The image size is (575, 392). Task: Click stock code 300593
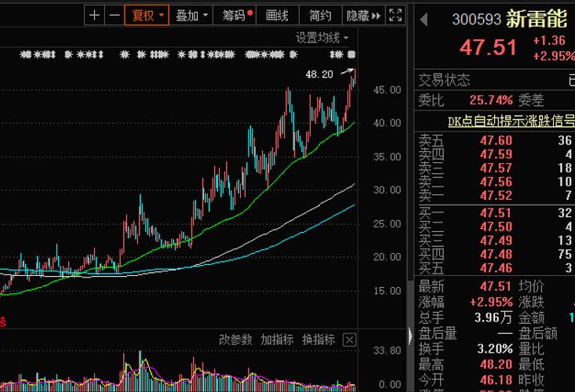[x=476, y=20]
